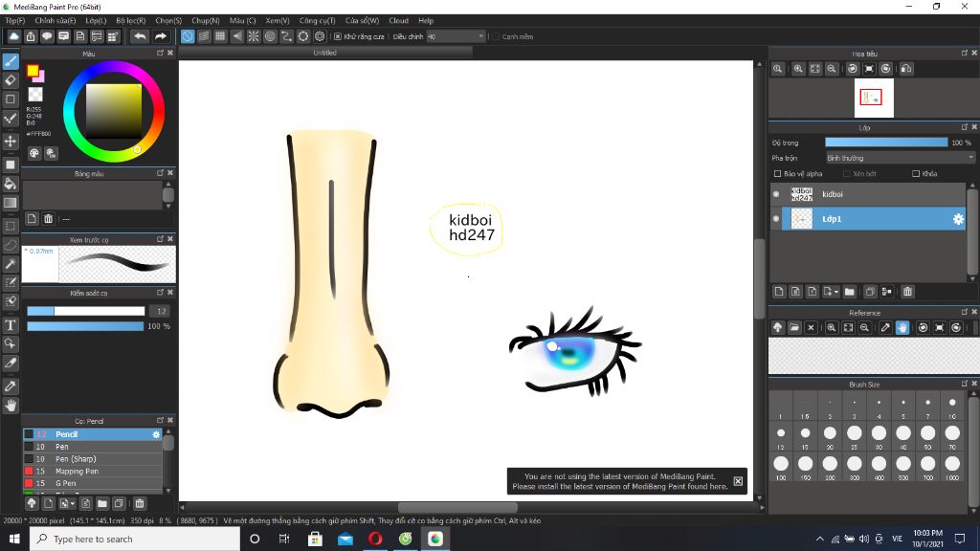Zoom in on the Navigator panel
This screenshot has height=551, width=980.
click(x=798, y=69)
